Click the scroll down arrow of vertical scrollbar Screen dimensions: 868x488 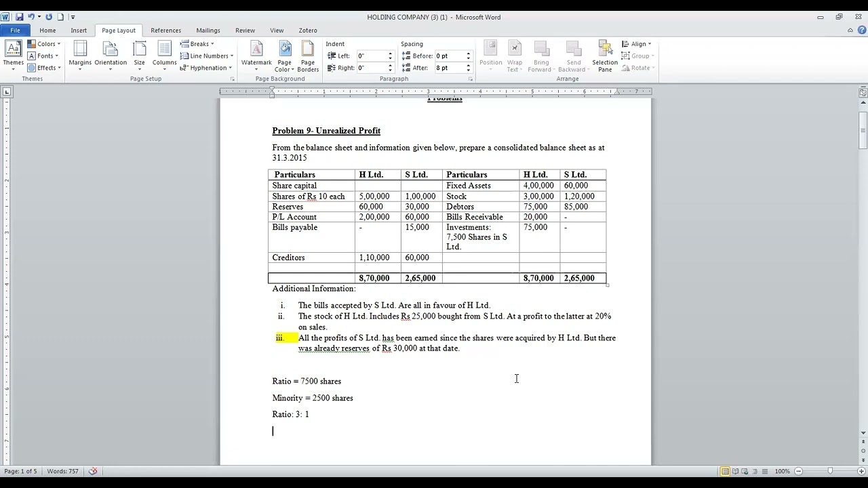[x=863, y=433]
